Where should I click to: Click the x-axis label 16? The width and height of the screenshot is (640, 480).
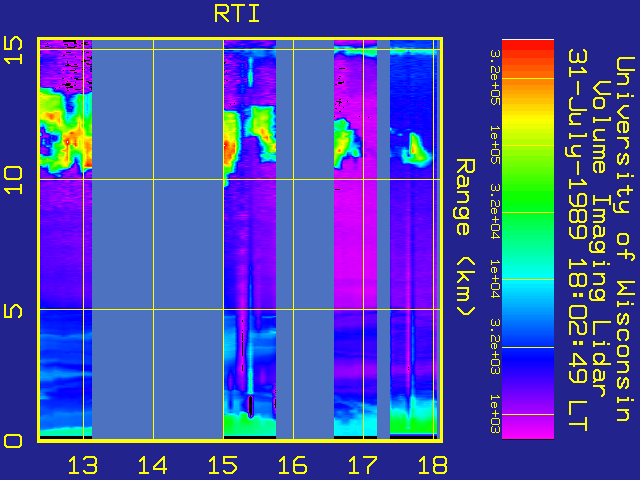[x=292, y=465]
